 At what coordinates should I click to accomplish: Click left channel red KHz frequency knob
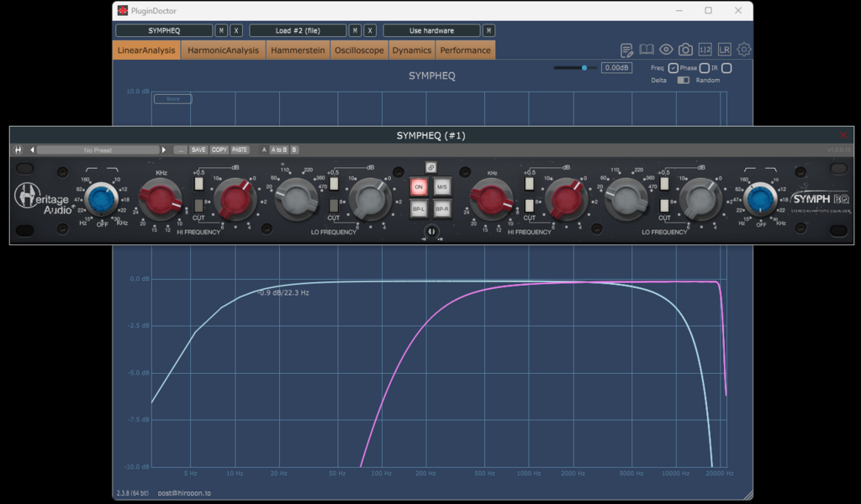click(x=161, y=200)
